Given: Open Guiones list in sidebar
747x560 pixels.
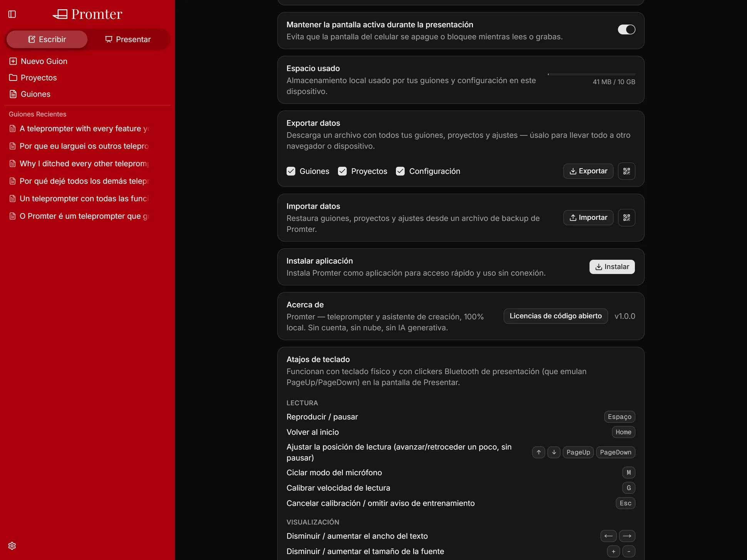Looking at the screenshot, I should tap(30, 94).
